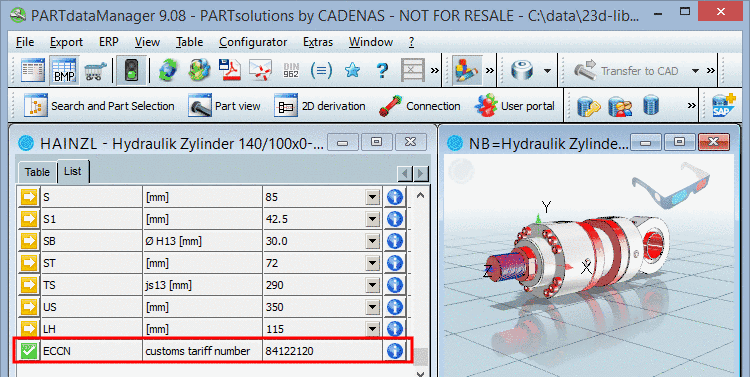Open the Table menu
The image size is (750, 377).
(x=189, y=42)
